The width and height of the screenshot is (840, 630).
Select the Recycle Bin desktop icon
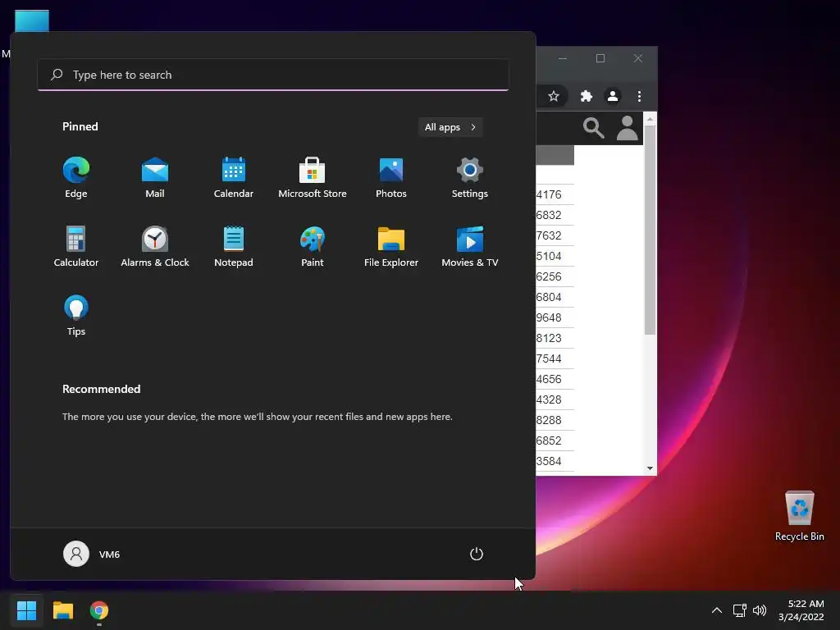pos(799,517)
